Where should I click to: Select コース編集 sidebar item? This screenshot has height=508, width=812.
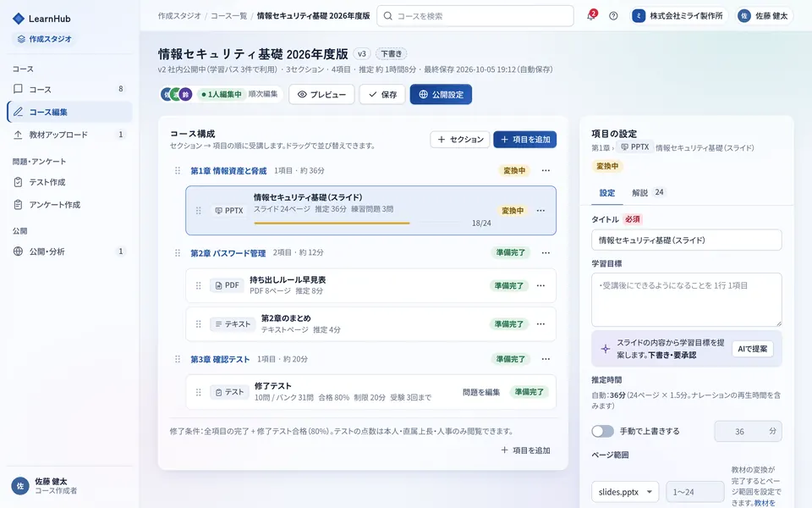pyautogui.click(x=69, y=112)
